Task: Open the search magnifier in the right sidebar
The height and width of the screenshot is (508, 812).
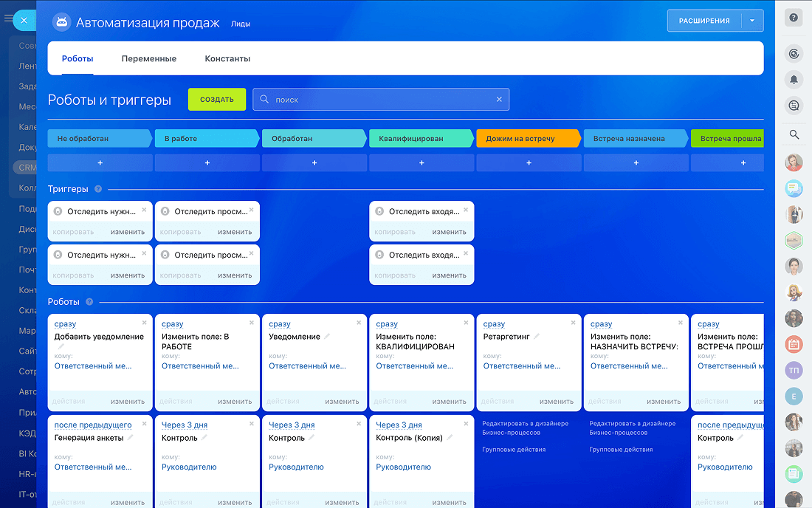Action: 794,134
